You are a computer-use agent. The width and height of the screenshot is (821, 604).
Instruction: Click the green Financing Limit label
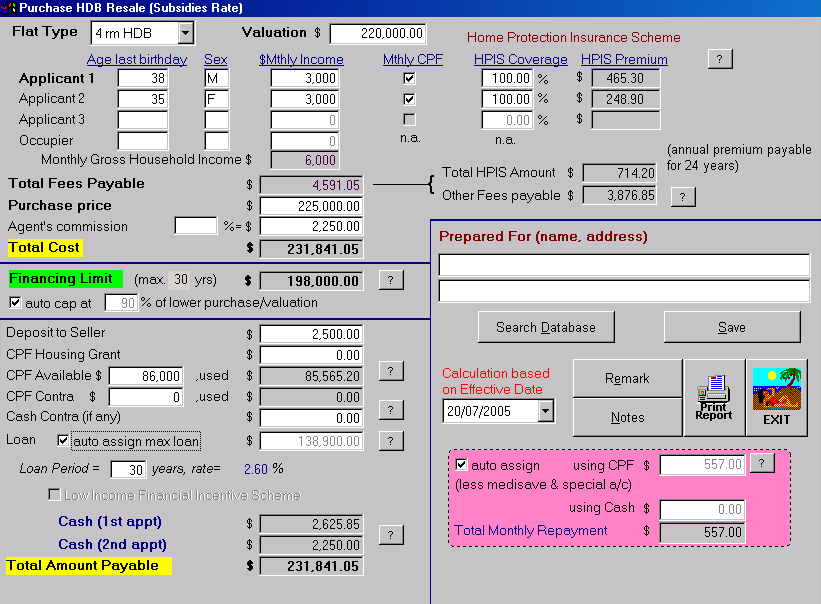pyautogui.click(x=65, y=278)
